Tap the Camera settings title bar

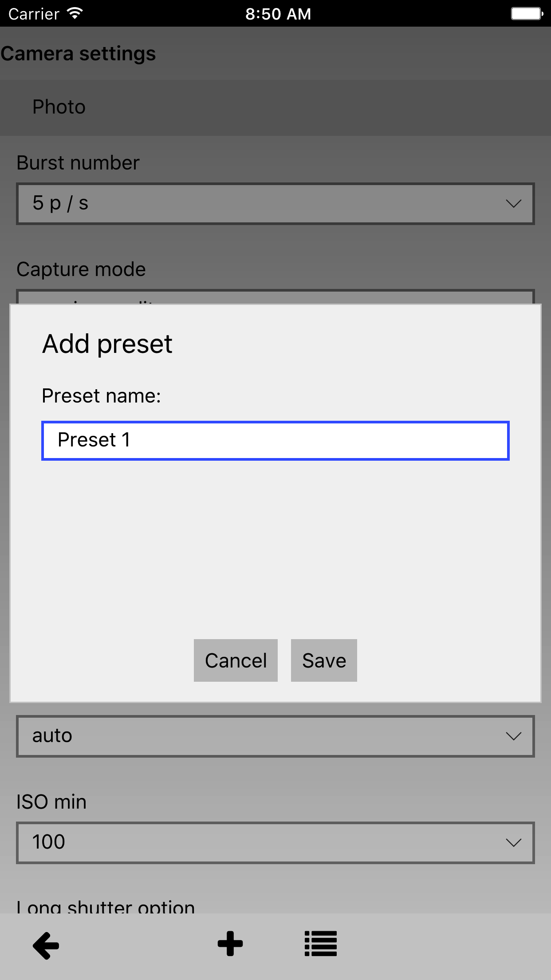tap(79, 54)
